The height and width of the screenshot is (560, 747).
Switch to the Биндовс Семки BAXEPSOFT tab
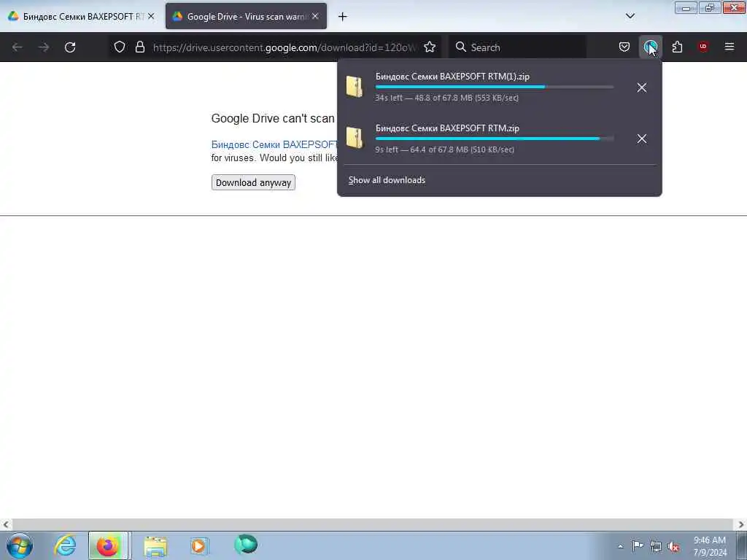81,17
